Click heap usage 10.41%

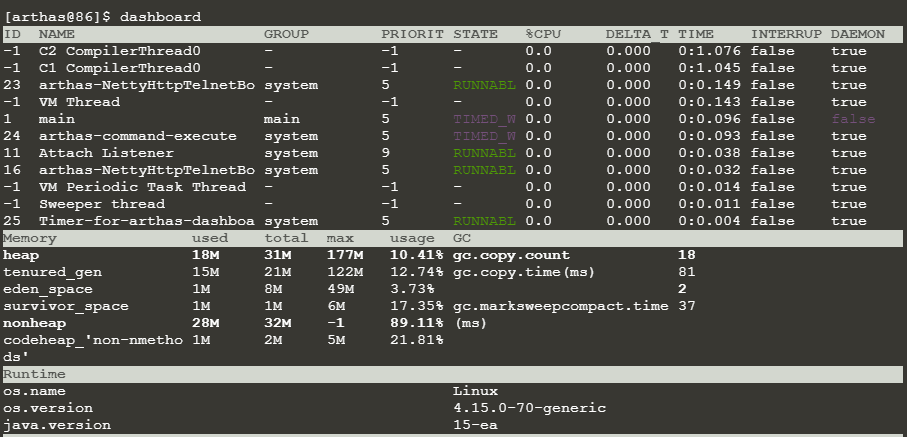(416, 255)
